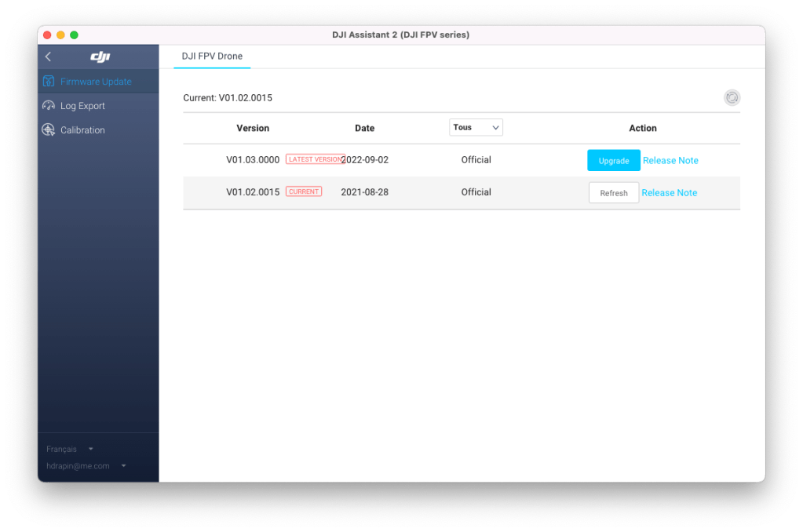This screenshot has width=803, height=532.
Task: Open Calibration via its sidebar icon
Action: pyautogui.click(x=49, y=130)
